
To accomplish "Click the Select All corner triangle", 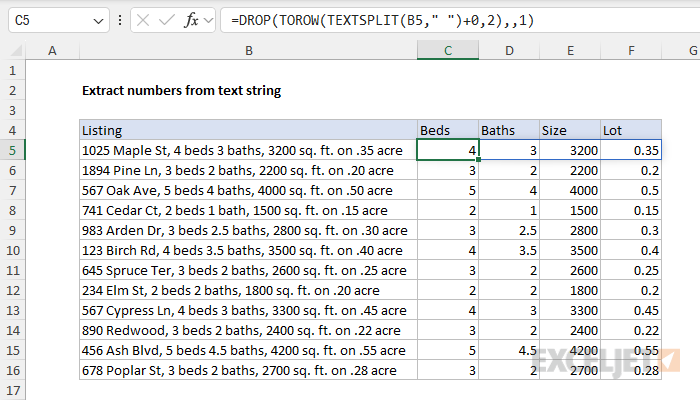I will coord(16,50).
